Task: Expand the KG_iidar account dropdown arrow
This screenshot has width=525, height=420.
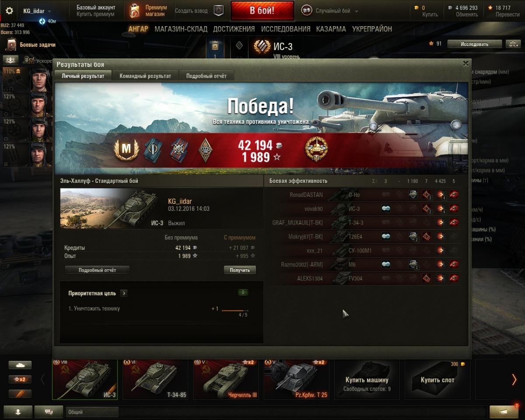Action: click(x=49, y=11)
